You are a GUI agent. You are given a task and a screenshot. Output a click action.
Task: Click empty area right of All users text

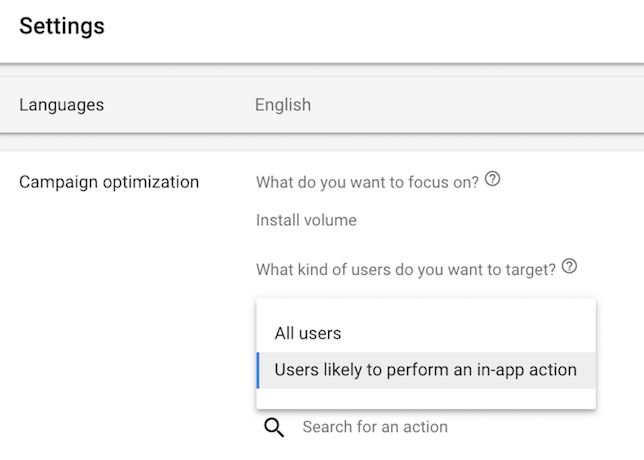click(468, 333)
